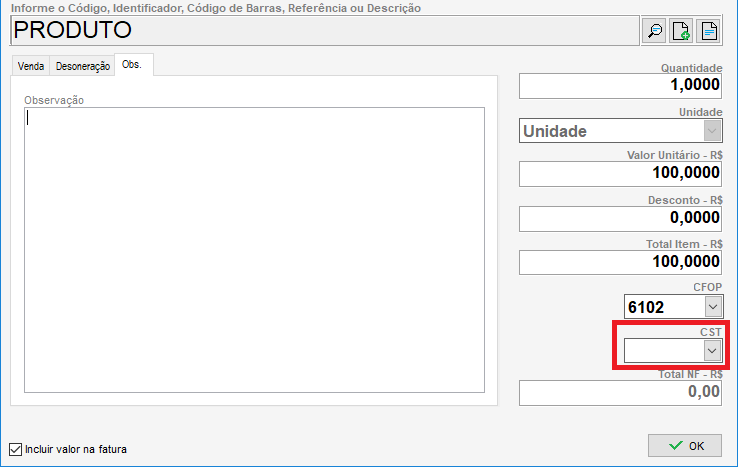739x468 pixels.
Task: Click the Total NF field
Action: 620,393
